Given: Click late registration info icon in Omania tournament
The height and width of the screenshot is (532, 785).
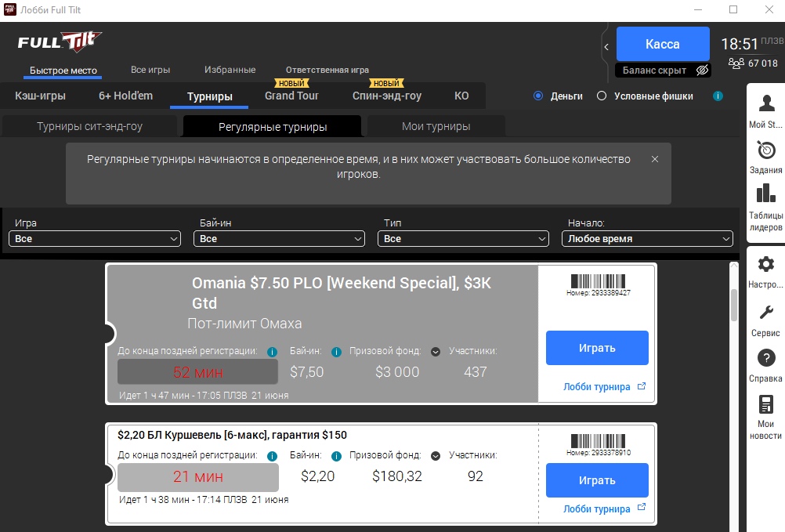Looking at the screenshot, I should 272,352.
